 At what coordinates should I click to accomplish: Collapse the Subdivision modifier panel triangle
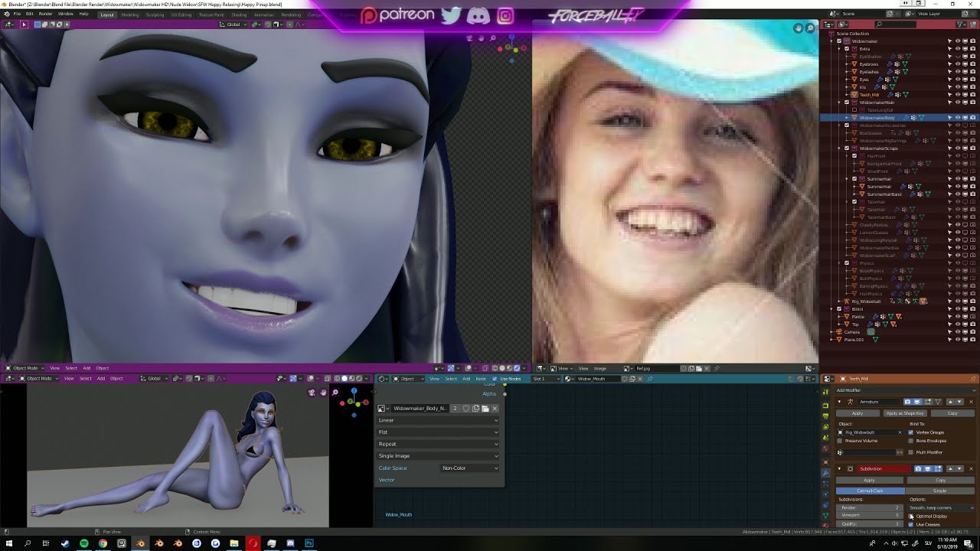[x=839, y=468]
